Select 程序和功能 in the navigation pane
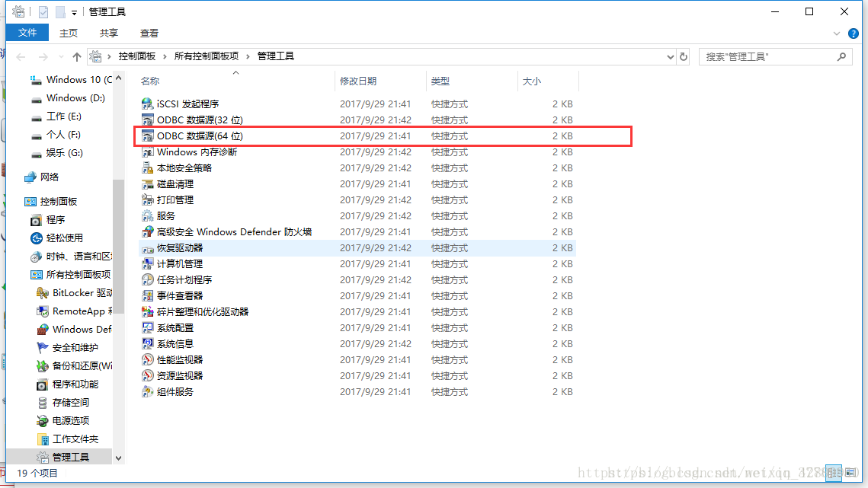The width and height of the screenshot is (868, 488). tap(68, 384)
